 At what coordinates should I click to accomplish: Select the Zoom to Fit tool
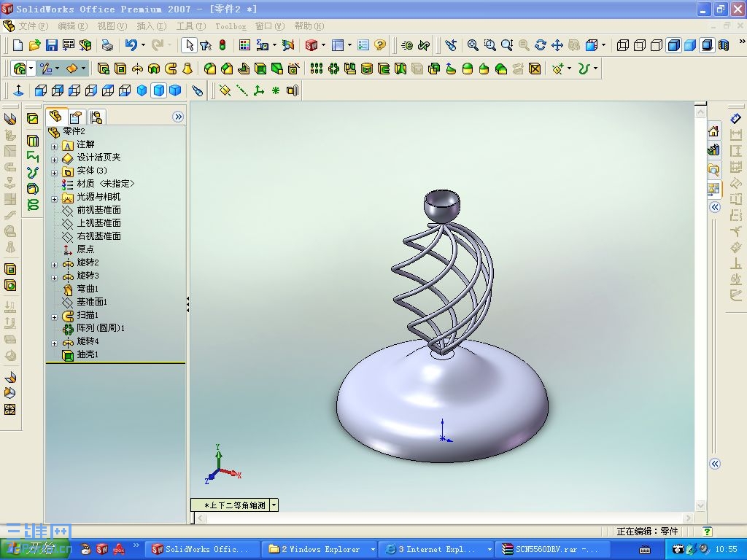(x=472, y=45)
